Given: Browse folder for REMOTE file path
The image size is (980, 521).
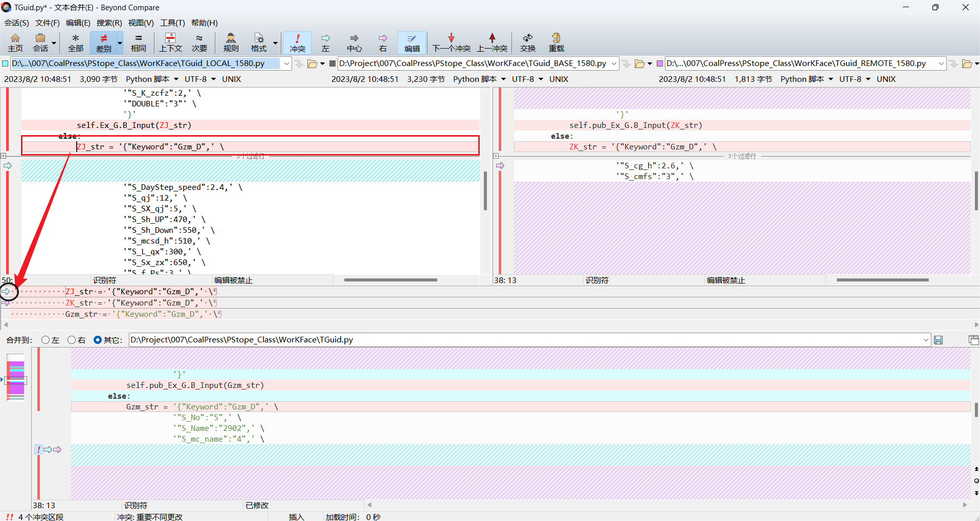Looking at the screenshot, I should click(x=967, y=63).
